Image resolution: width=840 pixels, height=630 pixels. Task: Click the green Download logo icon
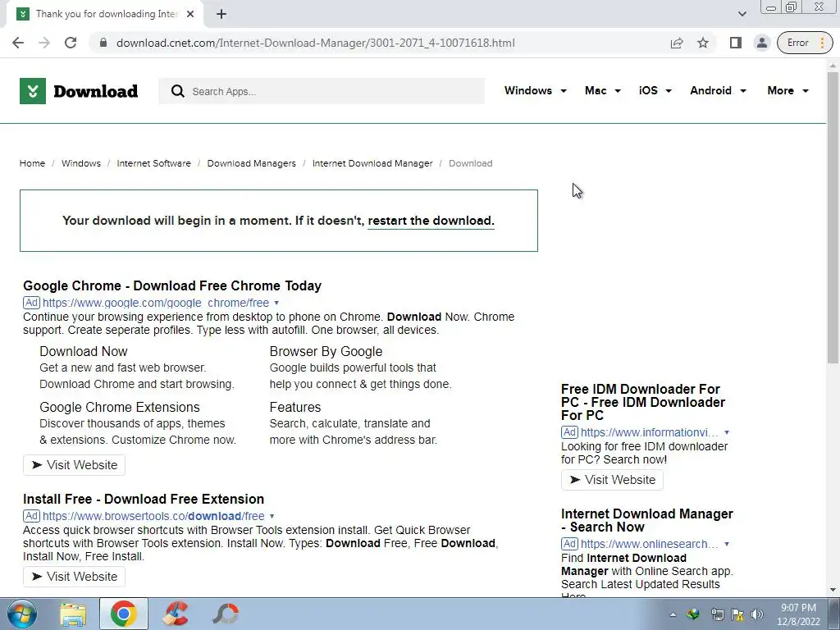pos(33,91)
